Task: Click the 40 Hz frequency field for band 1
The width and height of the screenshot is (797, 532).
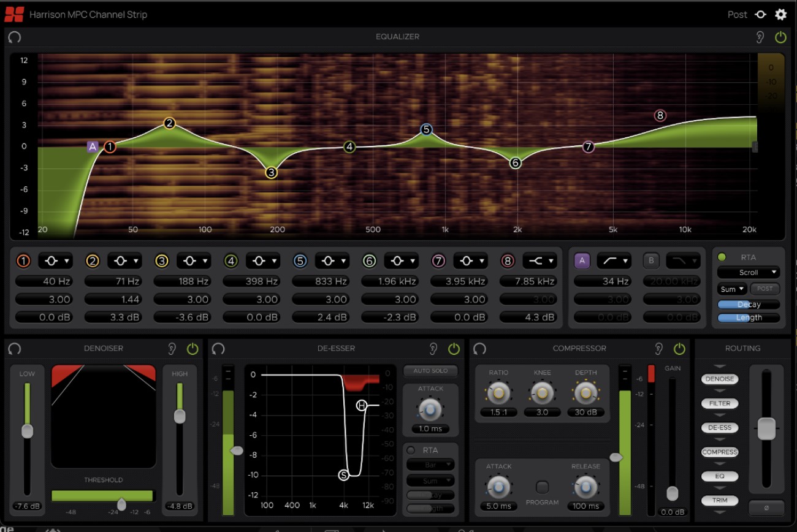Action: point(44,281)
